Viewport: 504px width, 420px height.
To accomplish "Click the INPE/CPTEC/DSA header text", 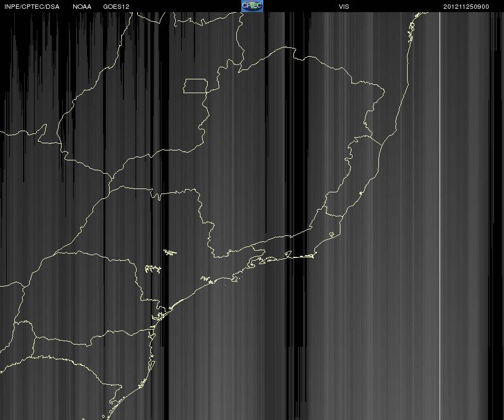I will coord(32,7).
